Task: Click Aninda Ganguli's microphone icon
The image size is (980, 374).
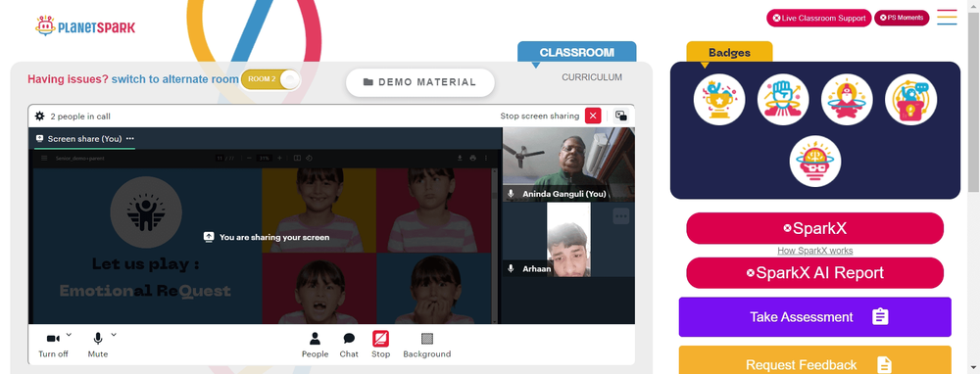Action: coord(512,194)
